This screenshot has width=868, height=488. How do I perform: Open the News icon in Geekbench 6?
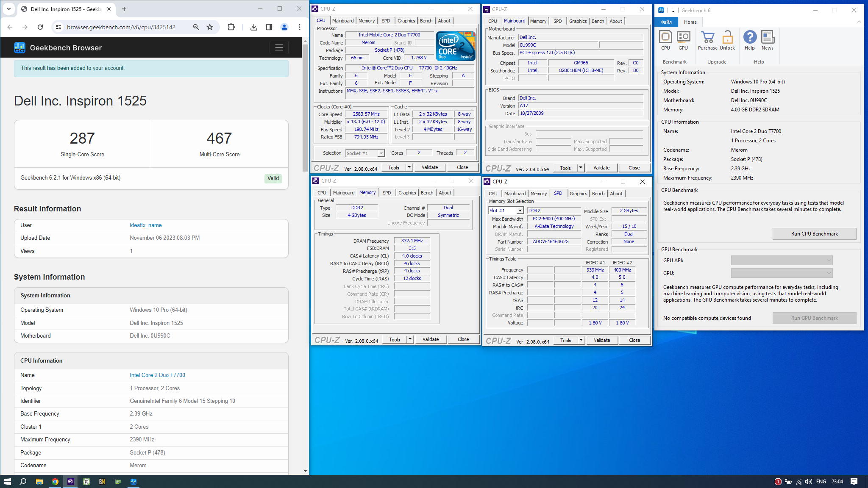[768, 40]
